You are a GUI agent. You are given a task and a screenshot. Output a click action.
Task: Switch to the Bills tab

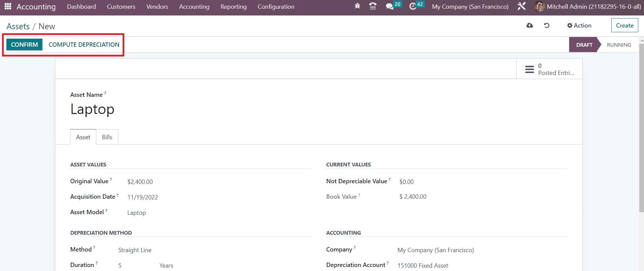pos(107,137)
